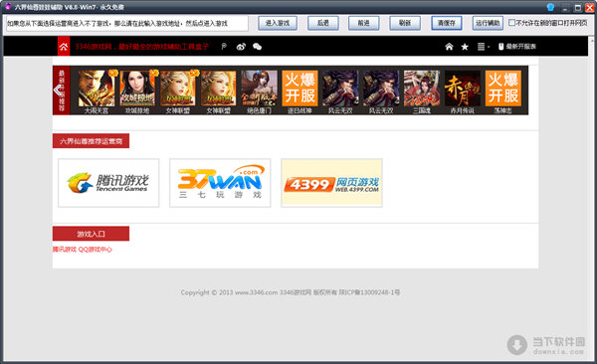
Task: Expand the list menu icon dropdown
Action: [x=483, y=47]
